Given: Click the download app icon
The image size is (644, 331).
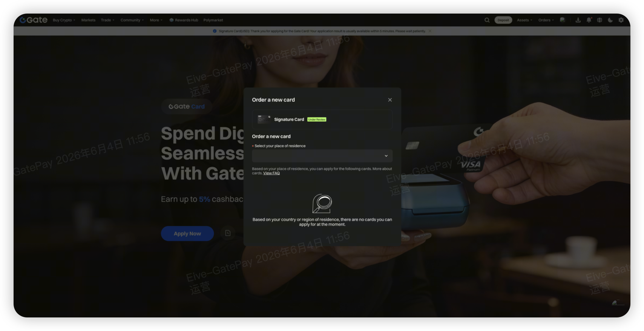Looking at the screenshot, I should point(578,20).
